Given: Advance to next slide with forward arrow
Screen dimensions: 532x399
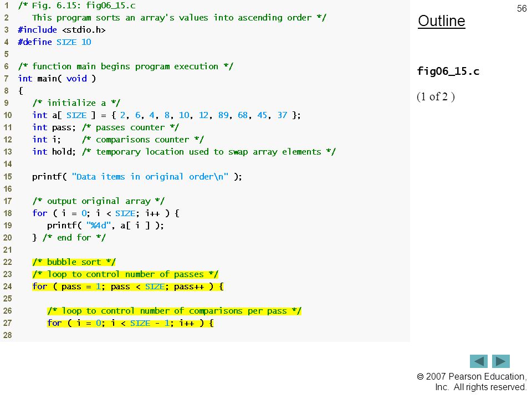Looking at the screenshot, I should coord(501,361).
